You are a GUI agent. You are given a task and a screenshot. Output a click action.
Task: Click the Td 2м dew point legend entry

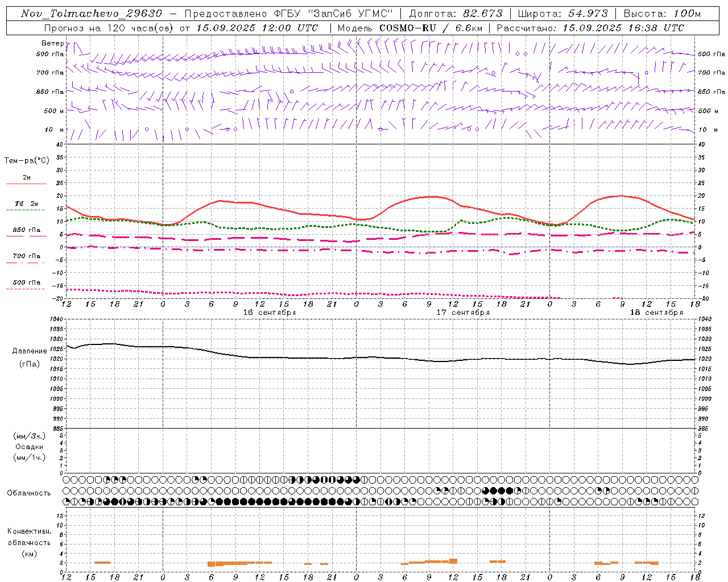[27, 203]
